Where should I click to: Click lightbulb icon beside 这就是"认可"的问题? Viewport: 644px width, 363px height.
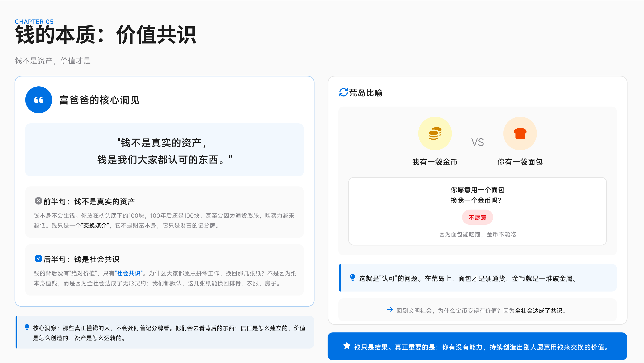[352, 278]
